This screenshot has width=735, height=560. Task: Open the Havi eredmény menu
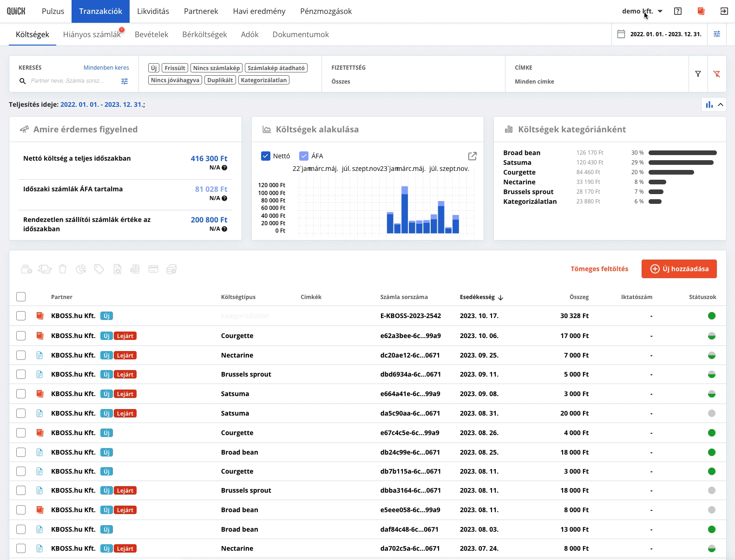tap(259, 11)
